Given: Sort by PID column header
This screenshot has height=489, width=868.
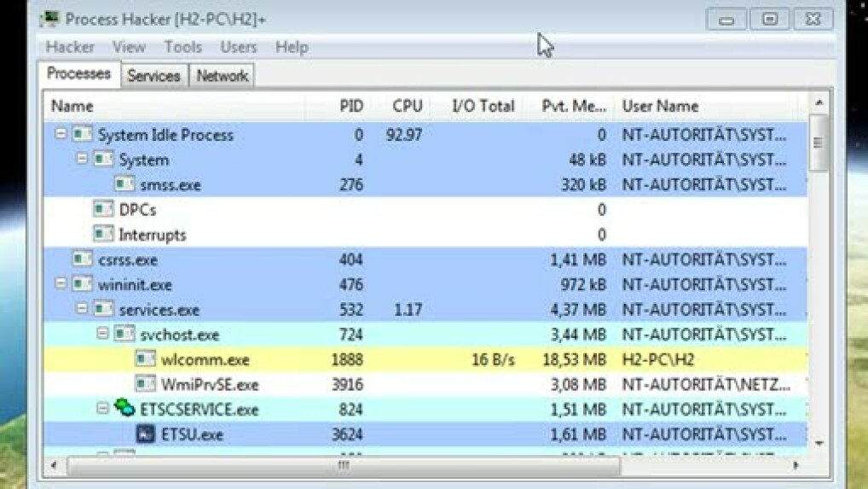Looking at the screenshot, I should 351,107.
